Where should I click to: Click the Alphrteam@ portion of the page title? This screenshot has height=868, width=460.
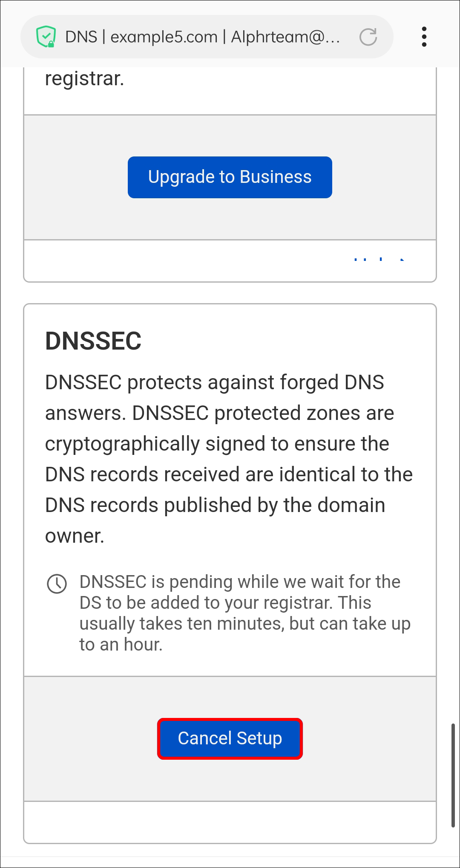(285, 37)
